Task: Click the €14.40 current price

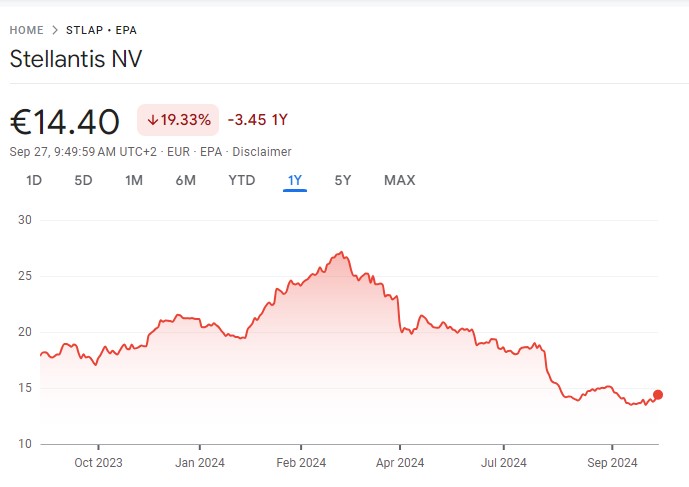Action: pos(65,121)
